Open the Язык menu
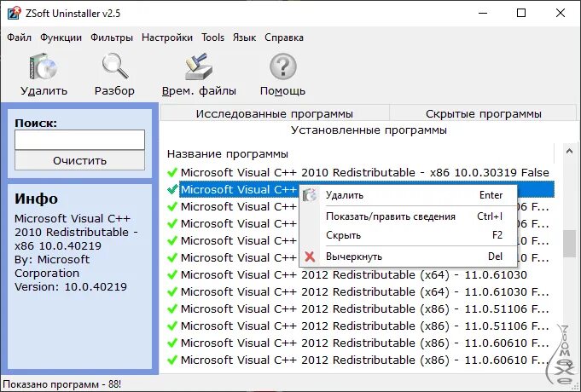Screen dimensions: 581x392 [244, 37]
